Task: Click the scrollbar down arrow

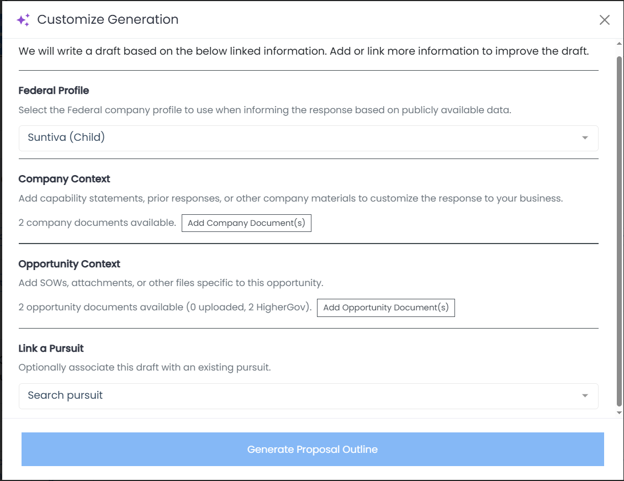Action: [619, 412]
